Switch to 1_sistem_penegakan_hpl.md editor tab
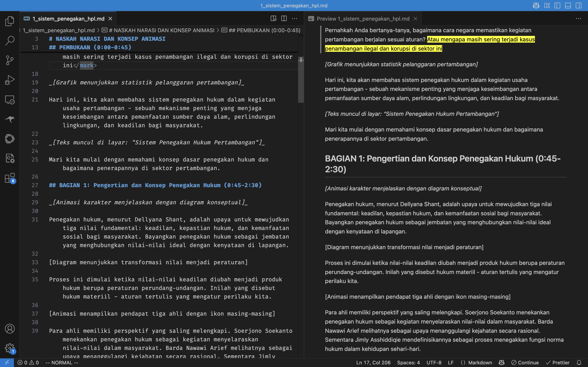588x367 pixels. tap(69, 19)
